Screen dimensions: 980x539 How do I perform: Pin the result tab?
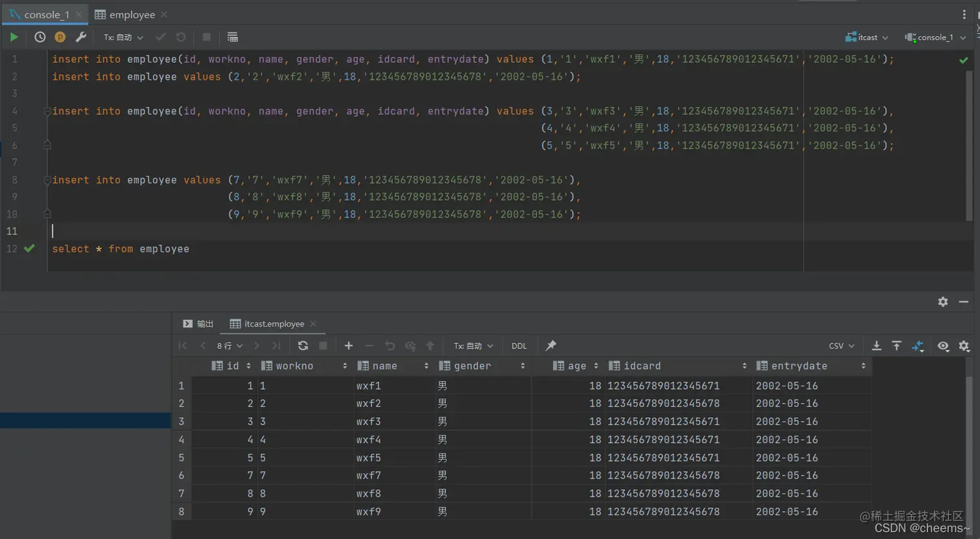551,346
